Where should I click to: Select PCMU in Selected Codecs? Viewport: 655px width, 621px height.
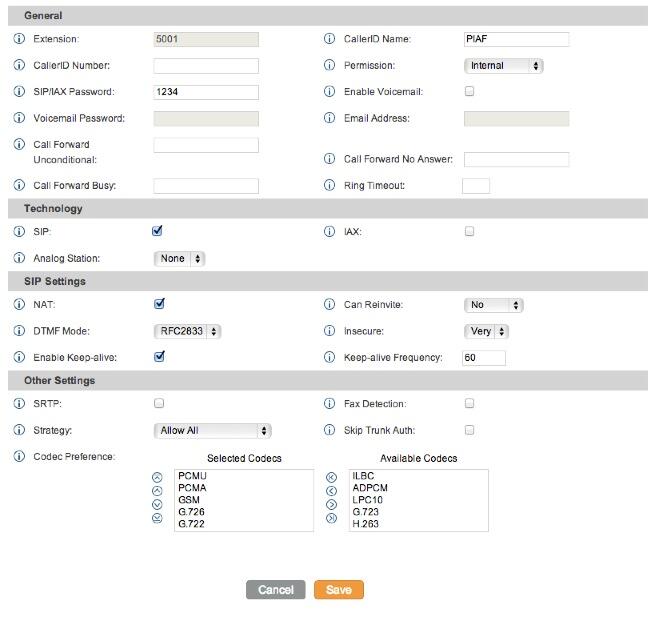(192, 476)
